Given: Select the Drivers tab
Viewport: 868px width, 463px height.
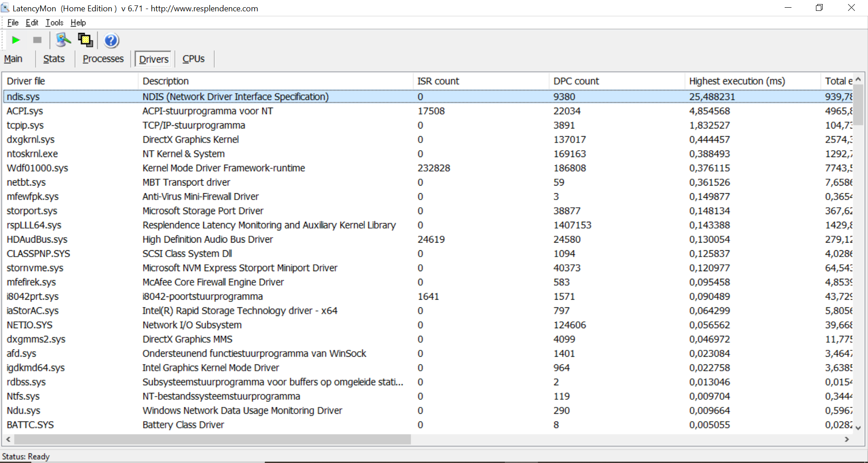Looking at the screenshot, I should click(x=153, y=59).
